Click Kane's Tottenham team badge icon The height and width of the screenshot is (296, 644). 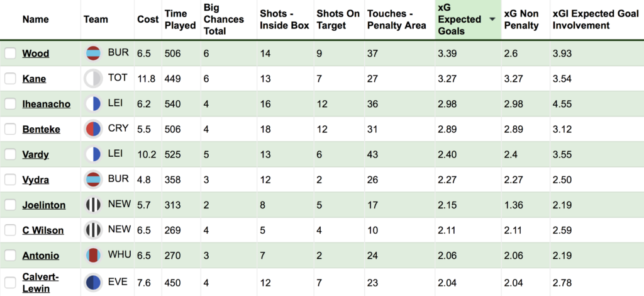point(93,79)
